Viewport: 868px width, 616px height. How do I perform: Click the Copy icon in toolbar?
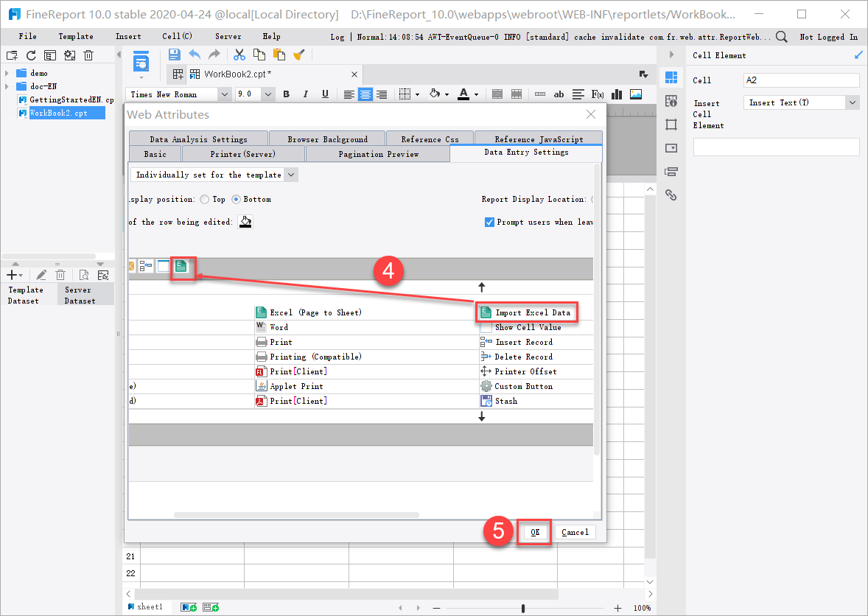pos(259,55)
